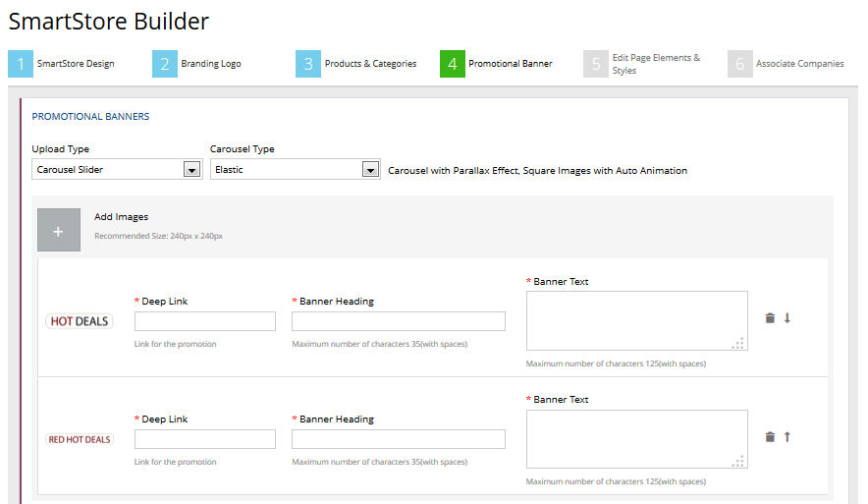Delete the HOT DEALS banner row
868x504 pixels.
(x=770, y=318)
